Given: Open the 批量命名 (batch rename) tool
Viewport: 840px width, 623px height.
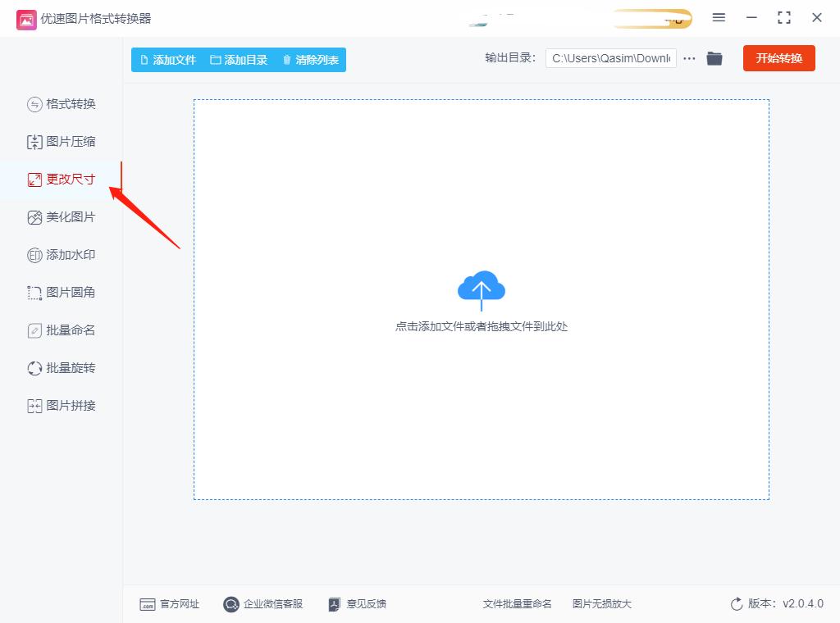Looking at the screenshot, I should pos(62,330).
